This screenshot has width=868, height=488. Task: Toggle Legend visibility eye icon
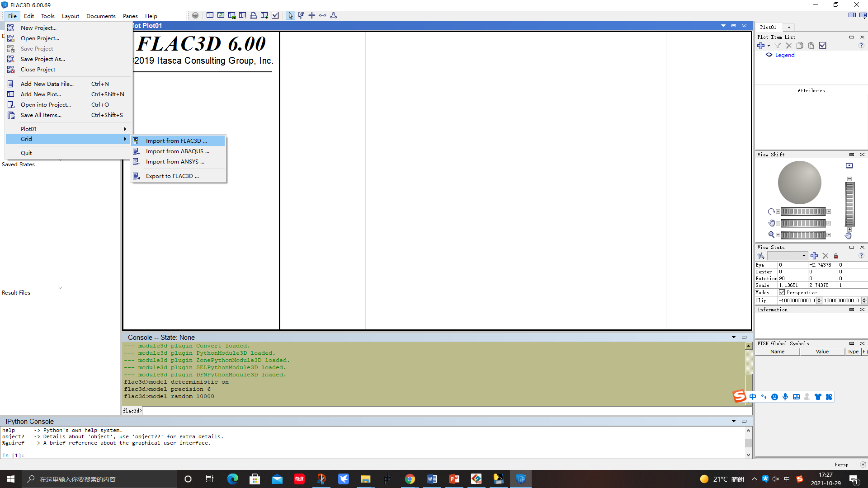click(769, 55)
